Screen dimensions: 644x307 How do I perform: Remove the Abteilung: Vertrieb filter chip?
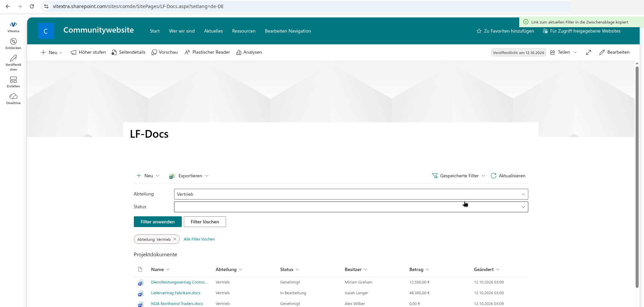click(x=175, y=239)
